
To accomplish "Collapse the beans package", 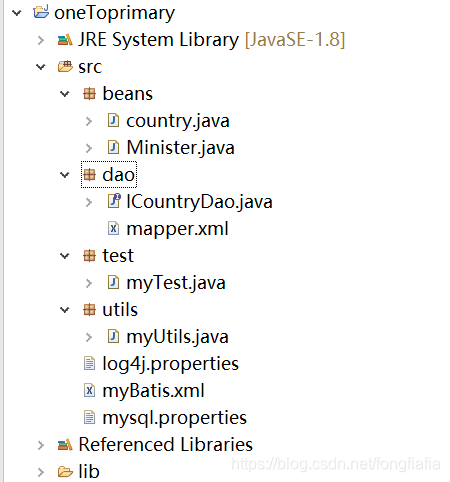I will click(x=65, y=94).
